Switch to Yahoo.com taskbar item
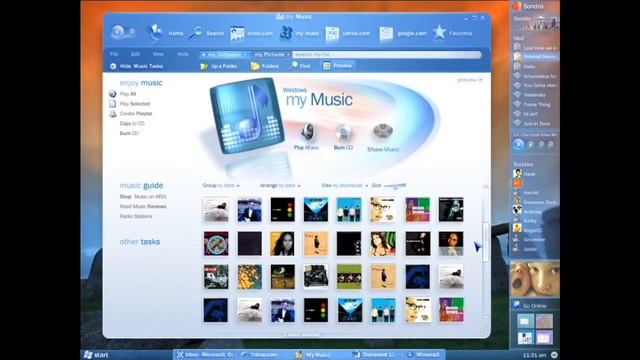This screenshot has height=360, width=640. [x=260, y=355]
